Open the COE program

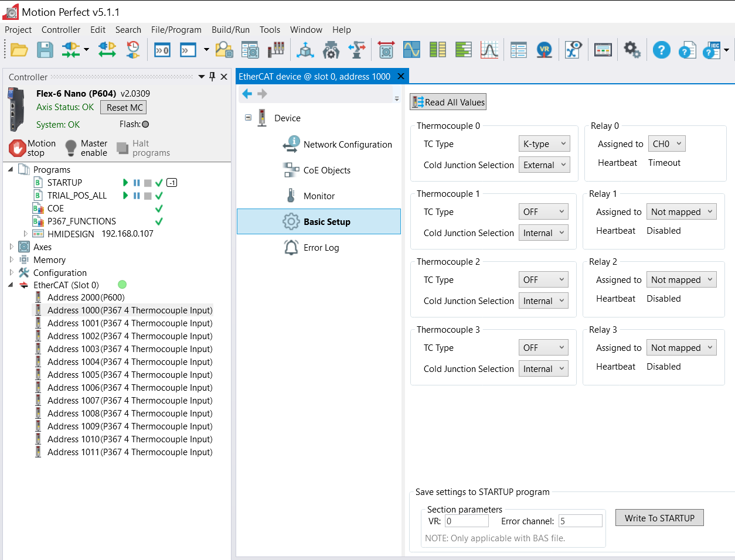tap(56, 209)
